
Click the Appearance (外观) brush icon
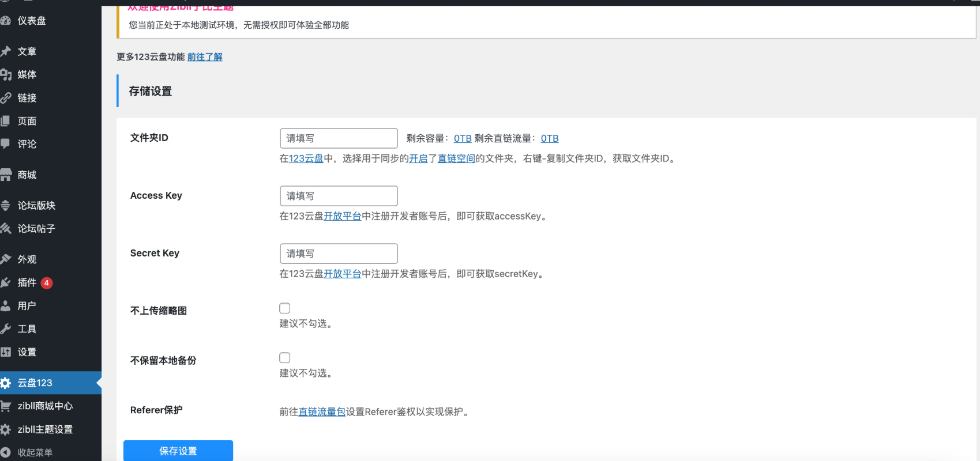6,259
